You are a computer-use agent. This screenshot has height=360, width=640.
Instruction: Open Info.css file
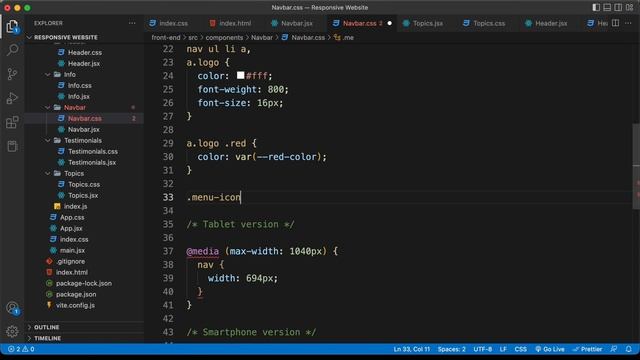80,85
